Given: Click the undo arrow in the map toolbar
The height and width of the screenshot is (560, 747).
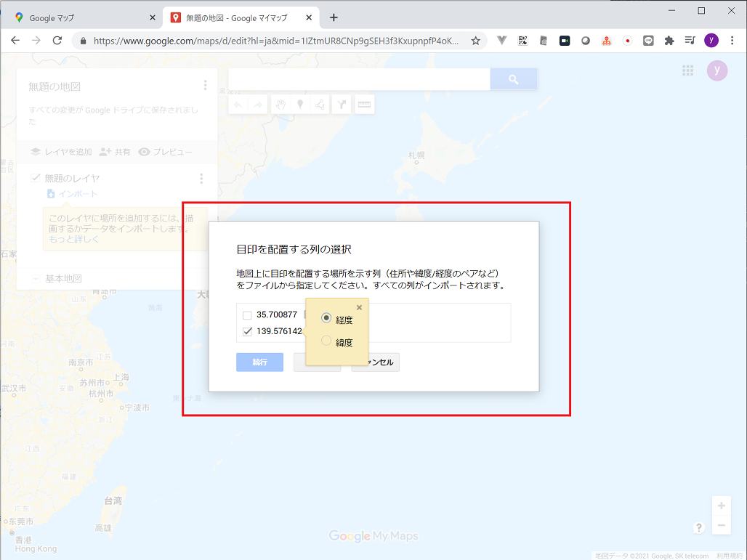Looking at the screenshot, I should (238, 104).
